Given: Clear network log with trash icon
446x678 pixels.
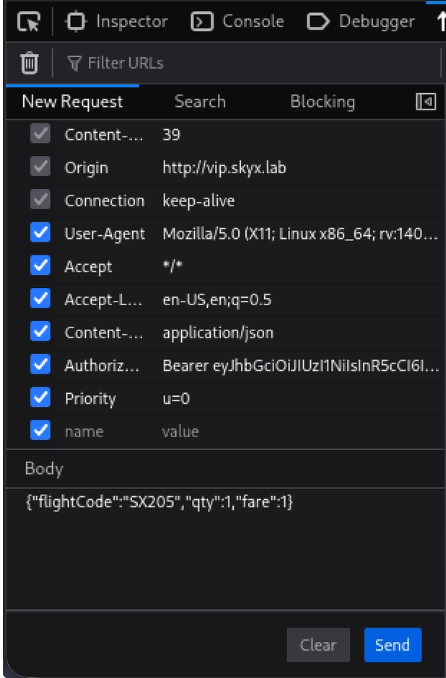Looking at the screenshot, I should tap(29, 63).
